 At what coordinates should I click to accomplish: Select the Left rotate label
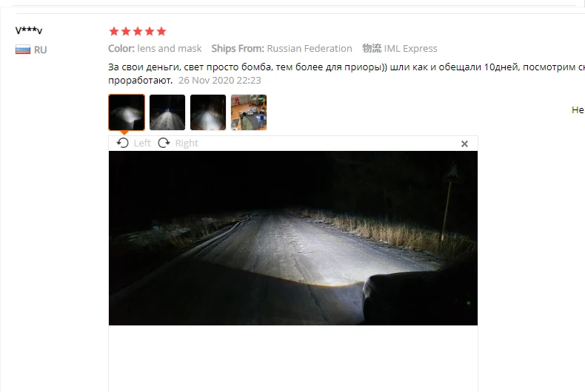[x=142, y=143]
